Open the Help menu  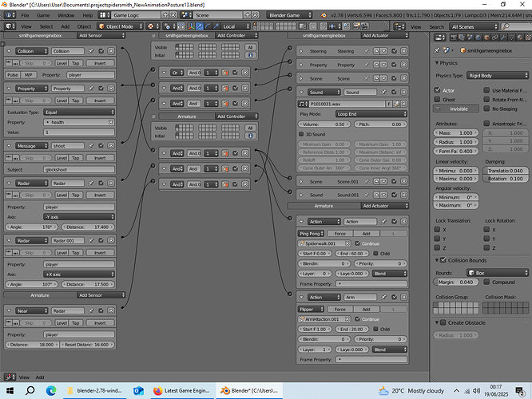click(88, 15)
